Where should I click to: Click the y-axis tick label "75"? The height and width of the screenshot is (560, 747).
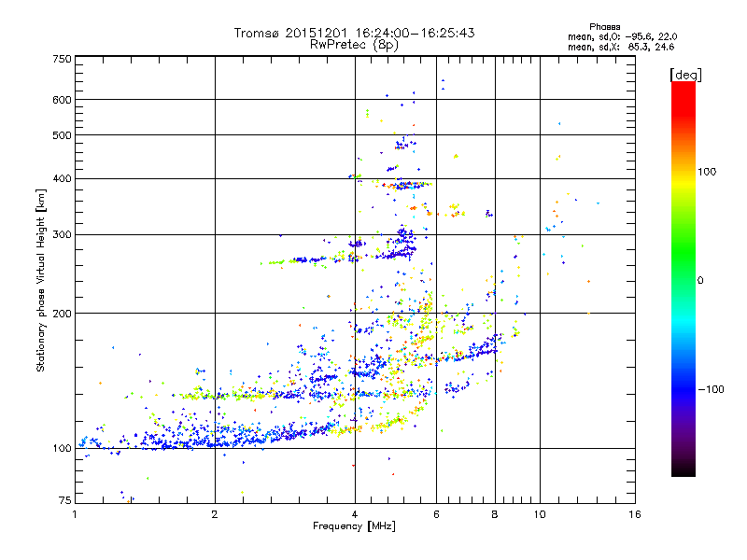tap(65, 500)
